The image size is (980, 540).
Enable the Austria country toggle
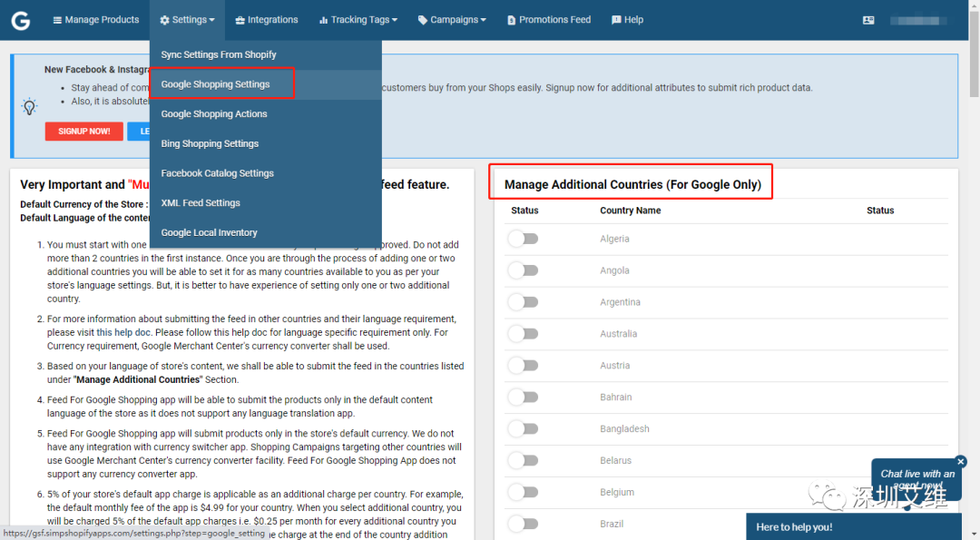[524, 365]
